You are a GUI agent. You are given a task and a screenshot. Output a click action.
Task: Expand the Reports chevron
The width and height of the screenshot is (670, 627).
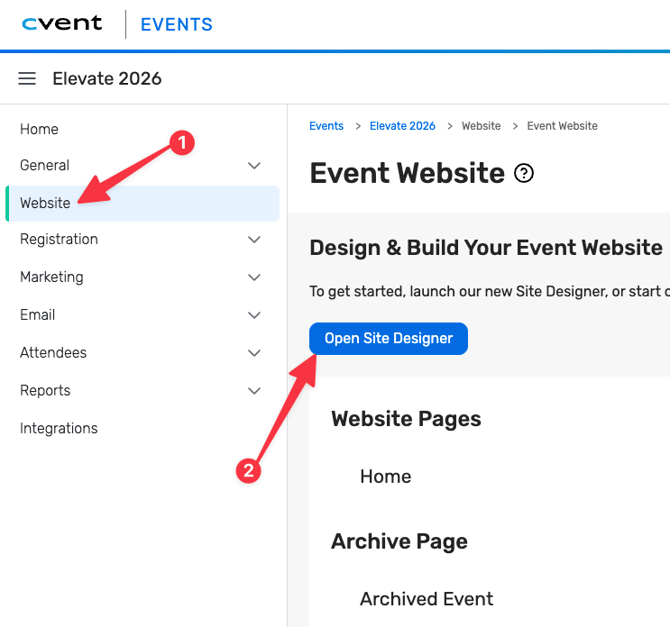(254, 391)
